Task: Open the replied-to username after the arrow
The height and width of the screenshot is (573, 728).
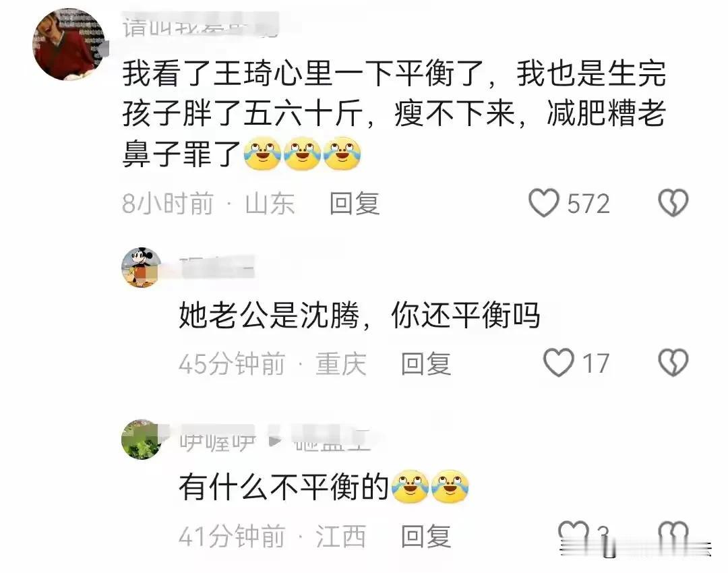Action: pos(332,439)
